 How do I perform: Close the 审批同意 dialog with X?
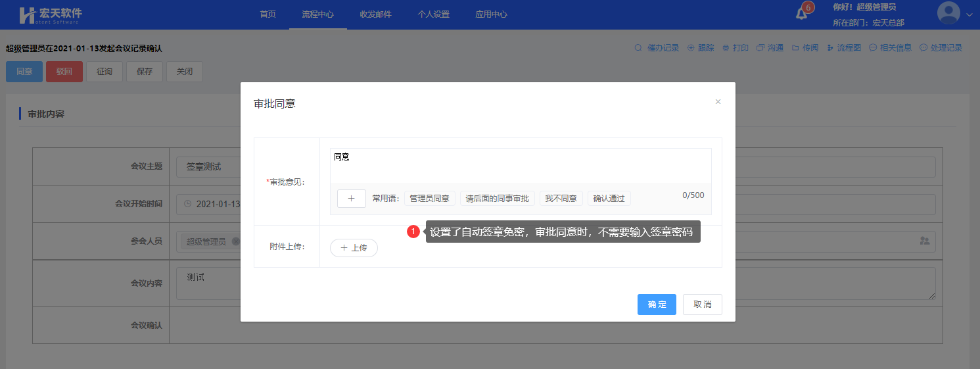pos(718,102)
